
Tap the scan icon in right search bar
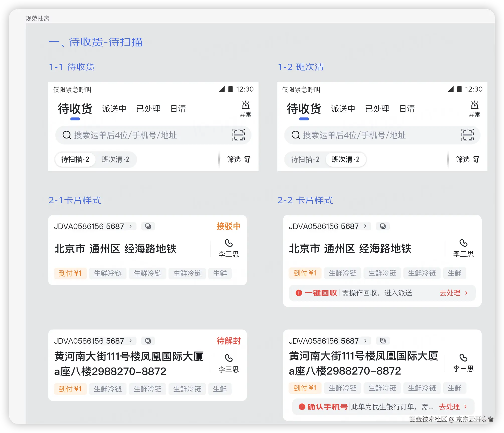(467, 135)
